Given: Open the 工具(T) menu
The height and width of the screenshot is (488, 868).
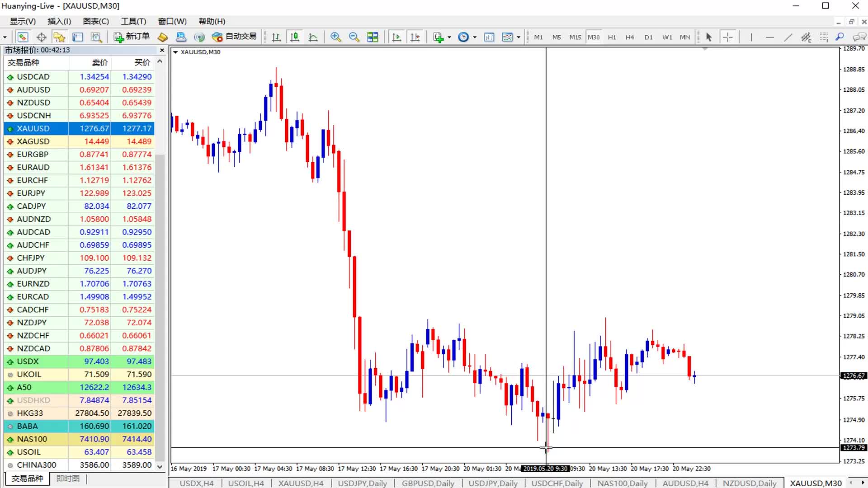Looking at the screenshot, I should point(133,21).
